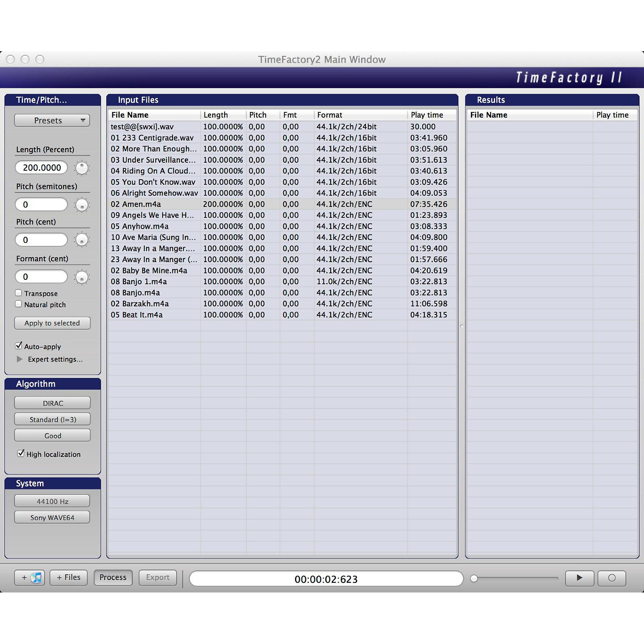
Task: Check the Natural pitch option
Action: click(18, 304)
